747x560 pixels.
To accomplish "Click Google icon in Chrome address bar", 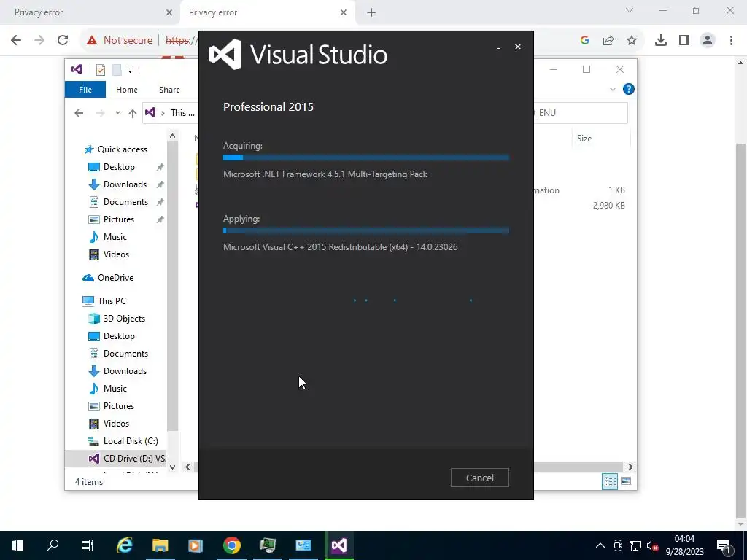I will pos(585,40).
